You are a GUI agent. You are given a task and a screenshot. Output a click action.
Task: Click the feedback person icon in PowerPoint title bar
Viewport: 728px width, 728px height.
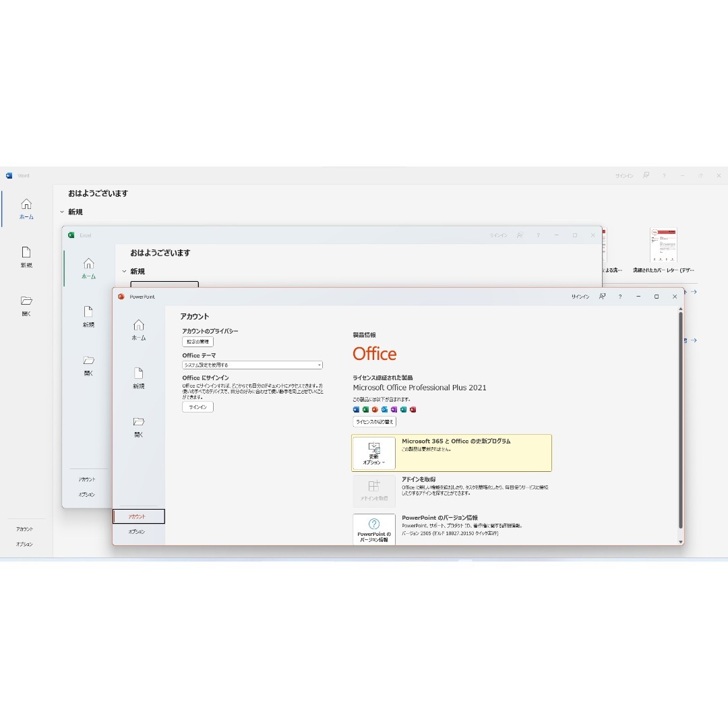(602, 297)
